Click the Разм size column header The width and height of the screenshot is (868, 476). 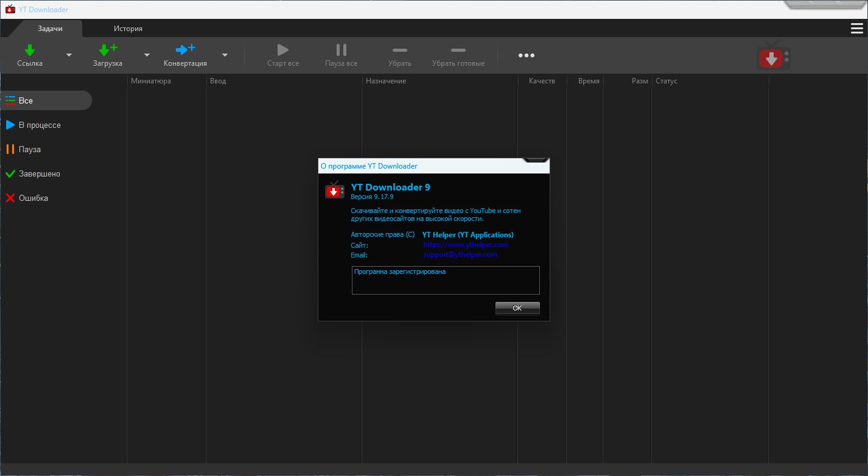tap(627, 81)
